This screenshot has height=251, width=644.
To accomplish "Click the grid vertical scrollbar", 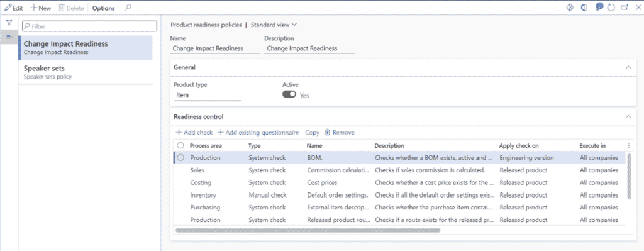I will [629, 176].
